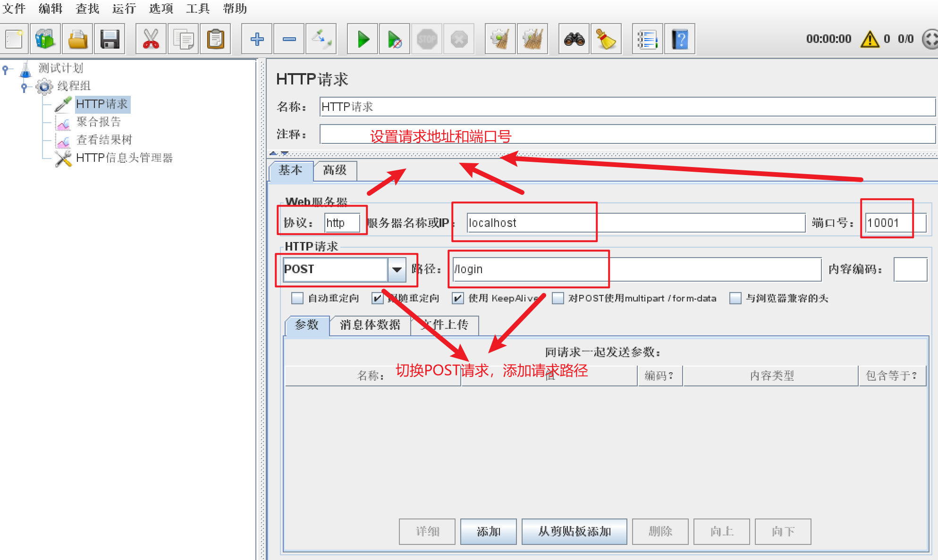Open the POST method dropdown
The height and width of the screenshot is (560, 938).
point(397,269)
